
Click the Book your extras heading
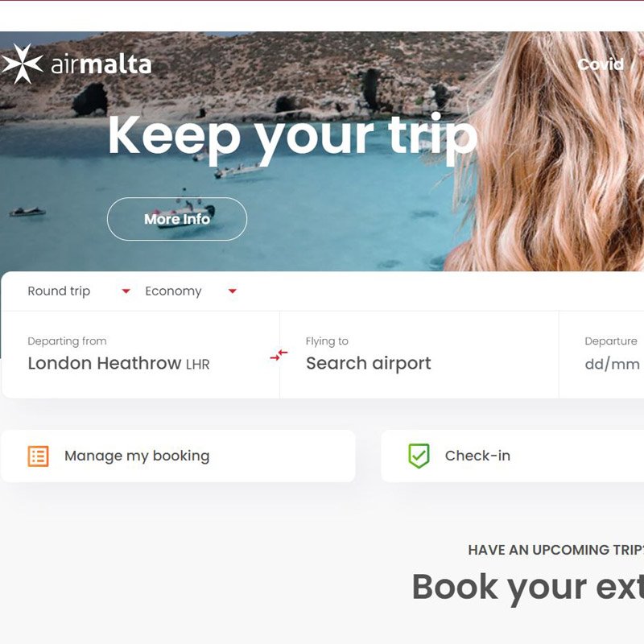[528, 588]
